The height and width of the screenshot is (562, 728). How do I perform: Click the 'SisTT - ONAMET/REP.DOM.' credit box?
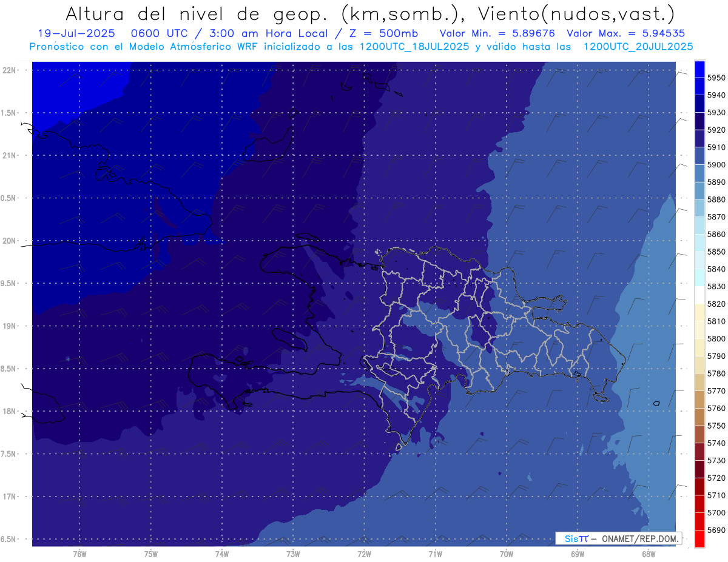pyautogui.click(x=618, y=538)
